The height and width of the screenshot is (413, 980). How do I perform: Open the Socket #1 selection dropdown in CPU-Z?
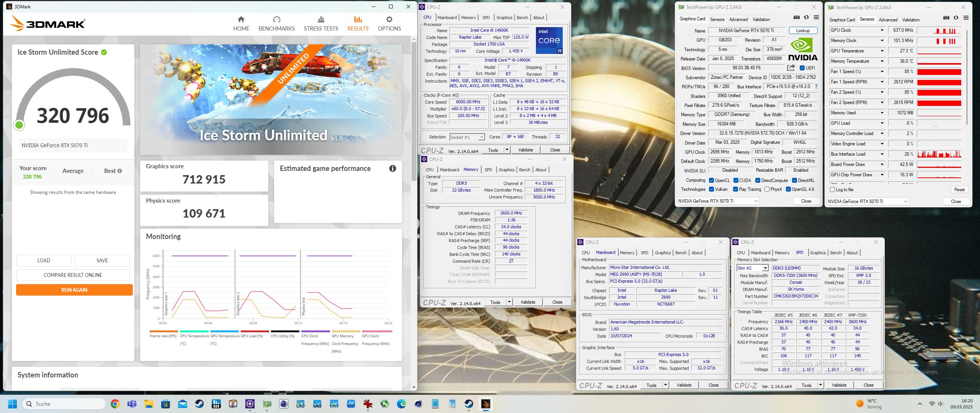pos(467,137)
